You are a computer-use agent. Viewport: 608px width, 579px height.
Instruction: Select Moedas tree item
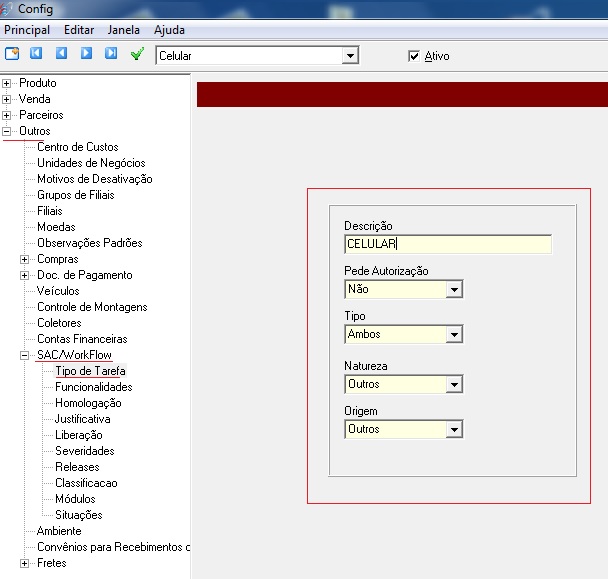tap(56, 227)
